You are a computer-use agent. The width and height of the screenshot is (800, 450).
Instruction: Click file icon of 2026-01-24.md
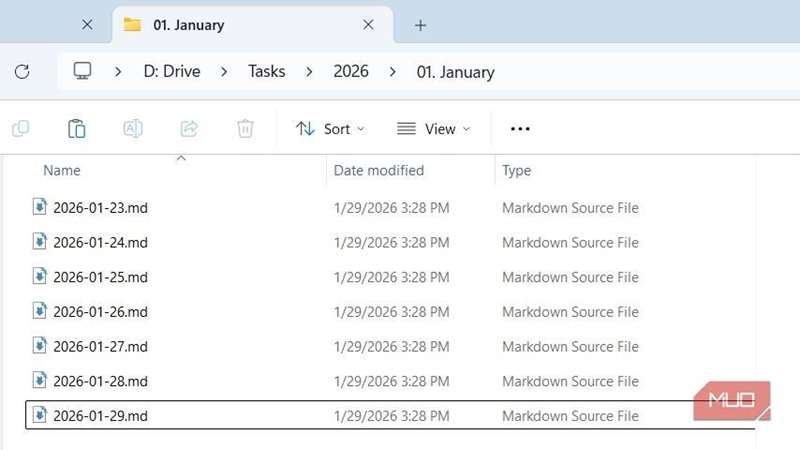pyautogui.click(x=39, y=241)
